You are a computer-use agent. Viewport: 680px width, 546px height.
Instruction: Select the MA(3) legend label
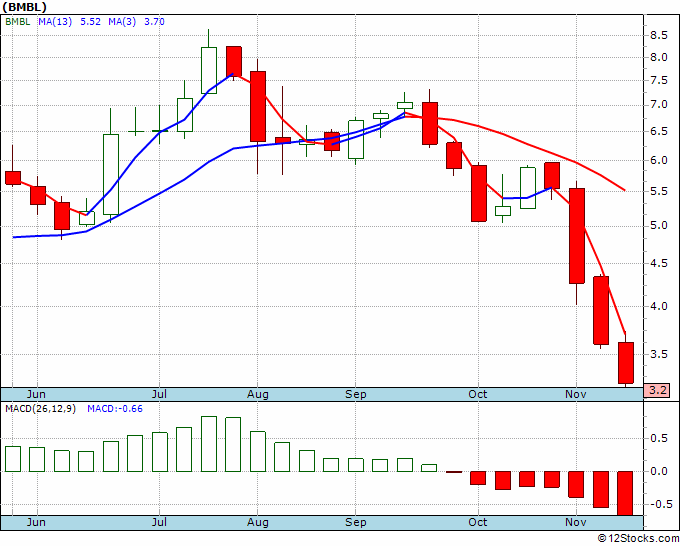pyautogui.click(x=122, y=22)
